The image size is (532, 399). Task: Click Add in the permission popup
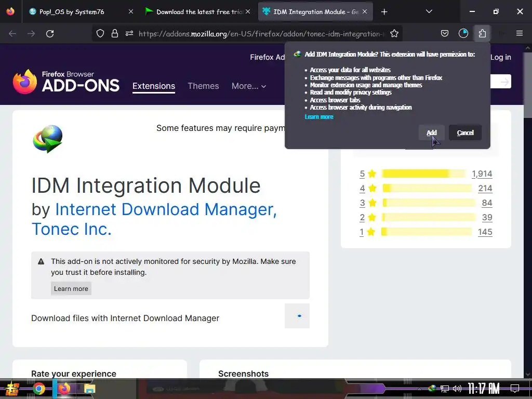431,132
